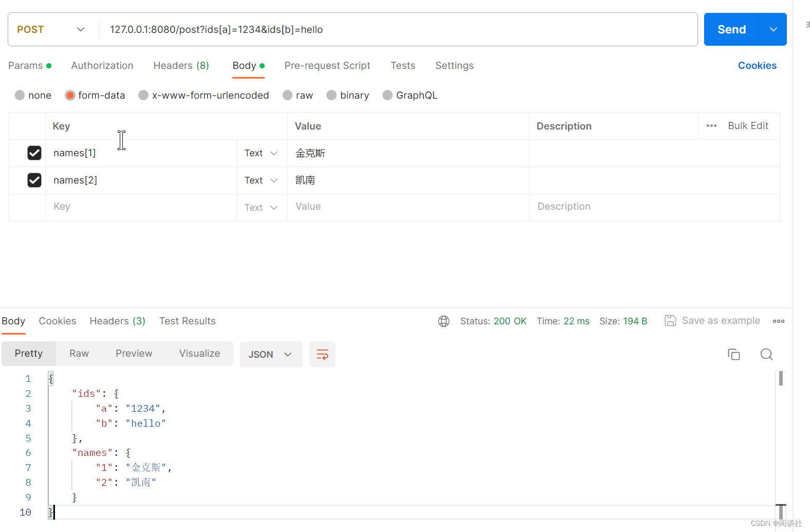
Task: Open Text type dropdown for names[1]
Action: click(261, 153)
